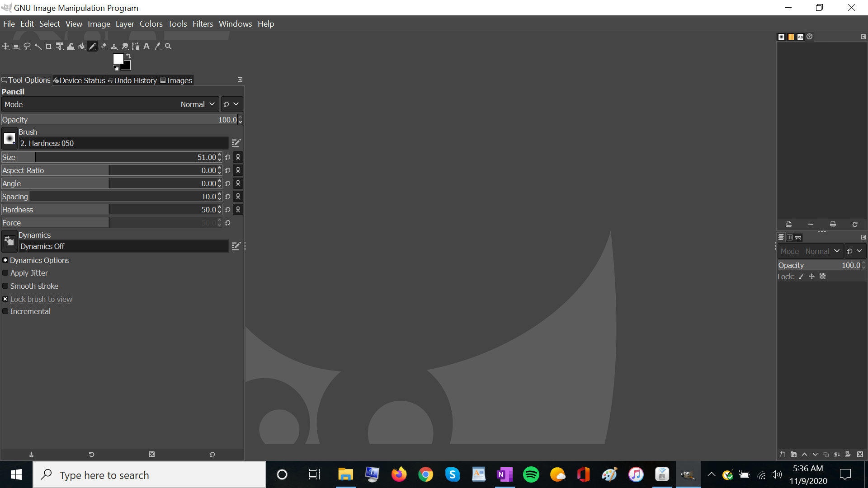Select the Eraser tool
The width and height of the screenshot is (868, 488).
104,47
